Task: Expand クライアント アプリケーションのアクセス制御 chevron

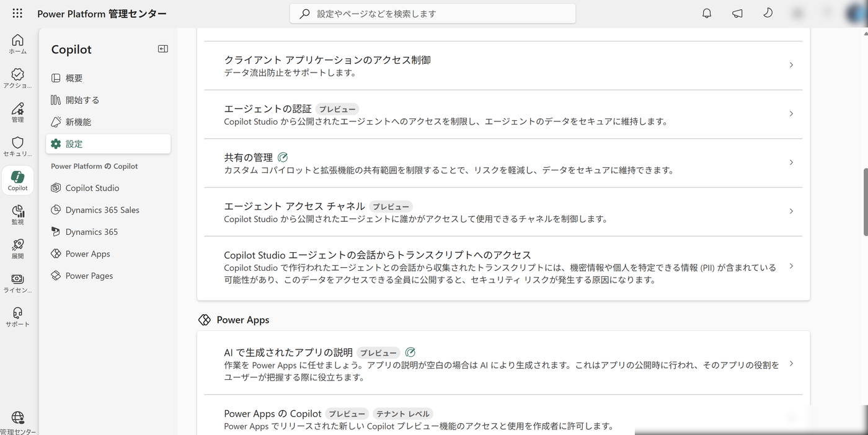Action: 791,65
